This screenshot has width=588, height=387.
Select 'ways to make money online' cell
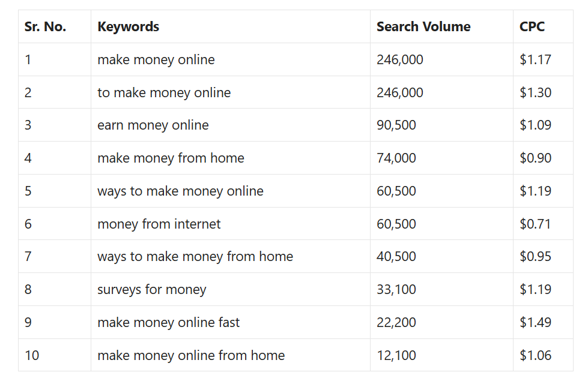(180, 191)
